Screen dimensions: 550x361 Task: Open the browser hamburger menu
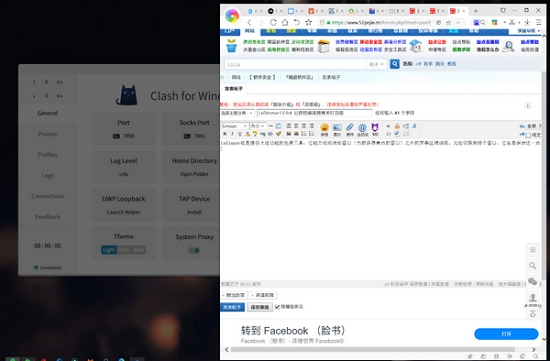click(x=538, y=22)
